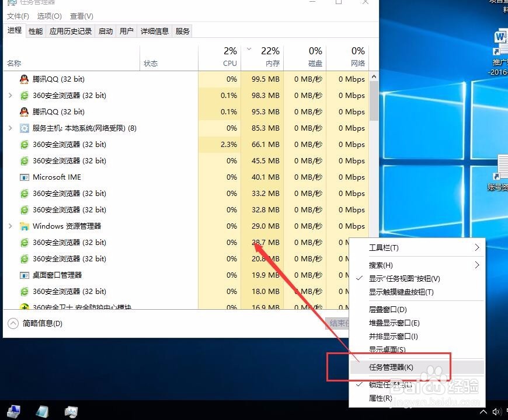Open the 工具栏(T) submenu
Viewport: 508px width, 420px height.
417,248
